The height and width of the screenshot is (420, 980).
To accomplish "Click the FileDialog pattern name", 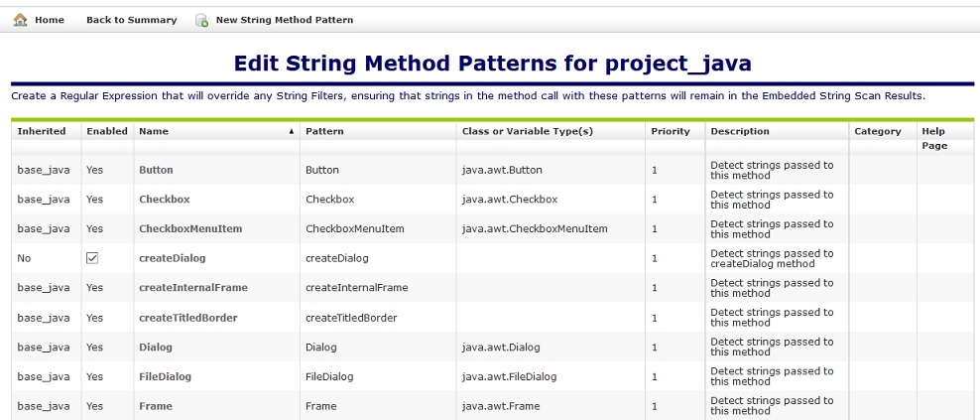I will pos(165,376).
